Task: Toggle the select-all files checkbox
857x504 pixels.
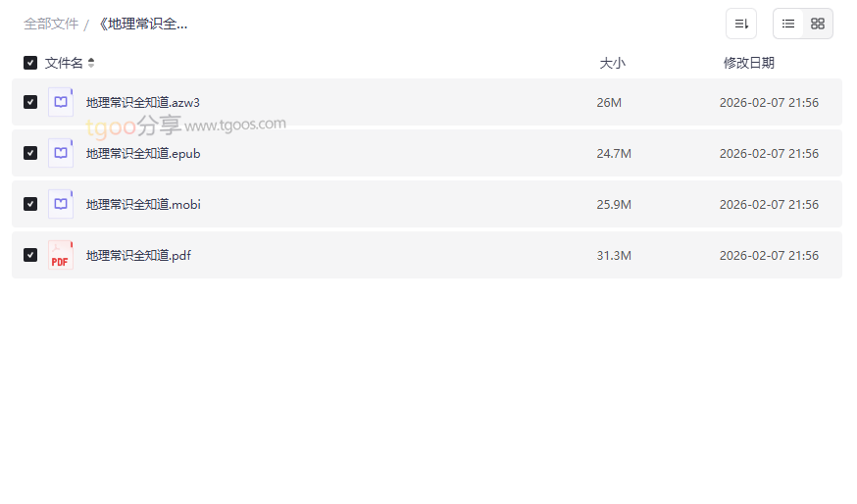Action: (30, 63)
